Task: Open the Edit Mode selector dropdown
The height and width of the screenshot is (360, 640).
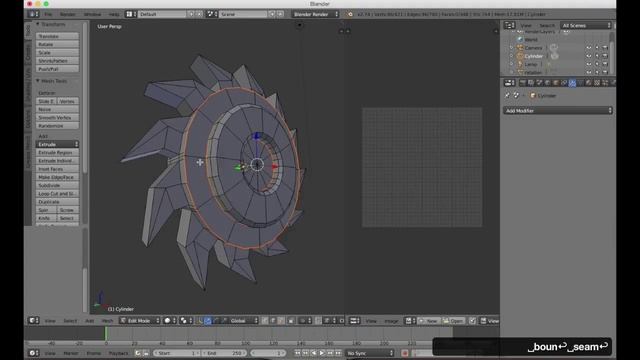Action: click(x=140, y=321)
